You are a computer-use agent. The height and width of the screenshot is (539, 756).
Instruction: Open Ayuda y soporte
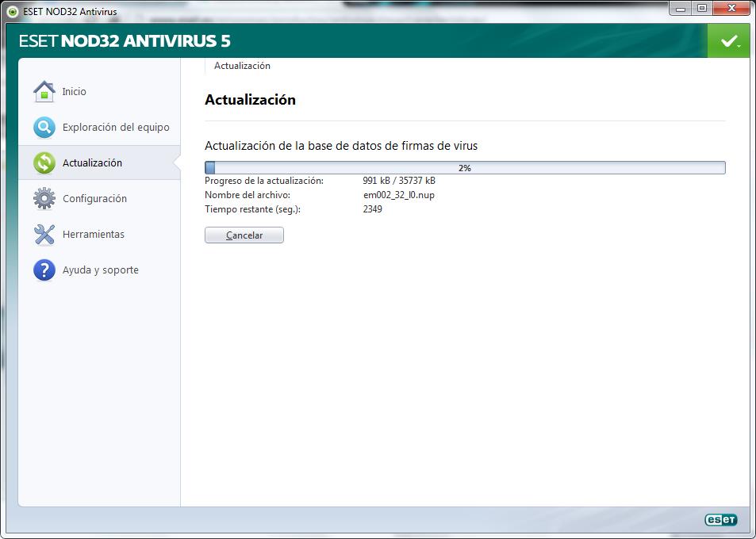point(99,269)
